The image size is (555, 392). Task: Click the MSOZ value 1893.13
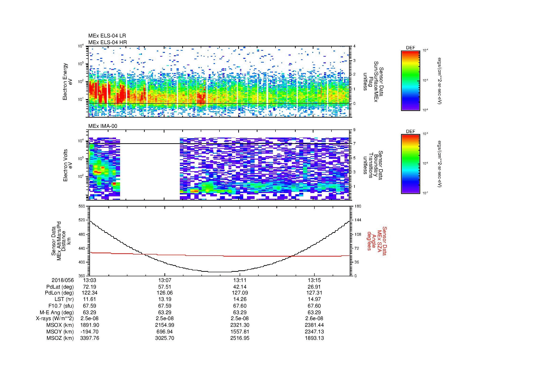pyautogui.click(x=314, y=338)
